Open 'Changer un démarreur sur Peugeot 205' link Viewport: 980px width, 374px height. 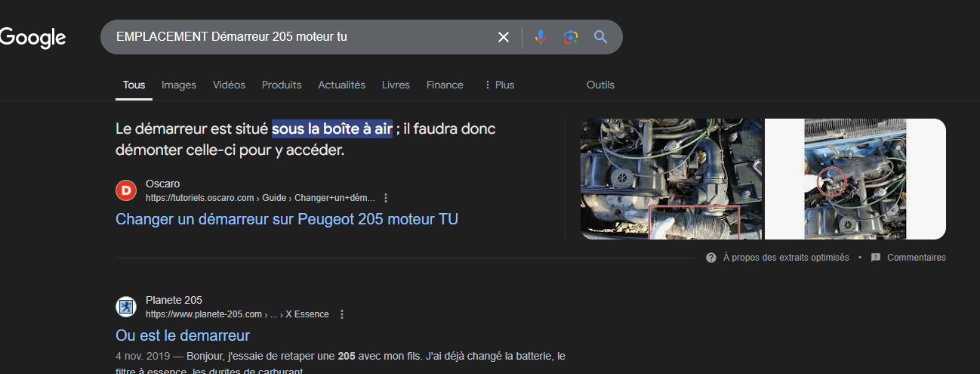pyautogui.click(x=287, y=219)
